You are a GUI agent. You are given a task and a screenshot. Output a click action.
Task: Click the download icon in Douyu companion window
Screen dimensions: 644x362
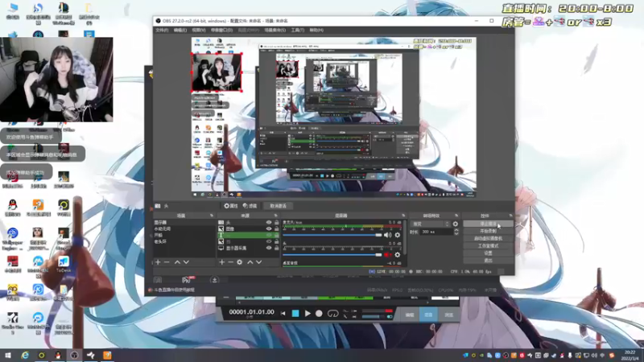click(x=214, y=280)
